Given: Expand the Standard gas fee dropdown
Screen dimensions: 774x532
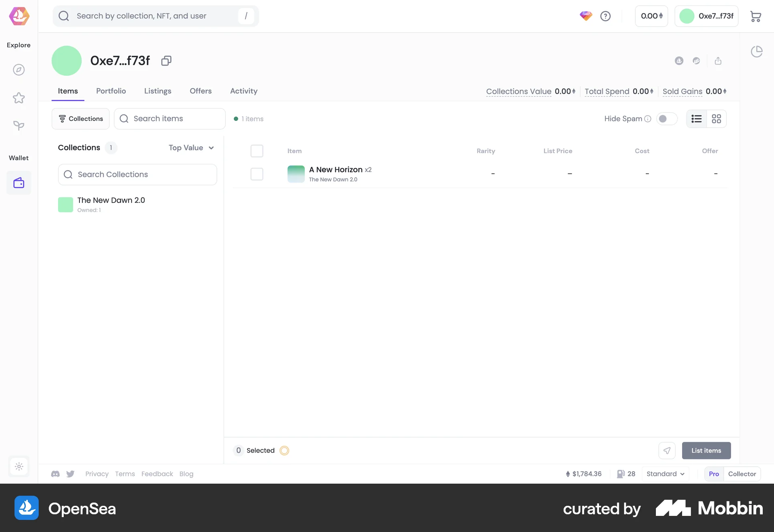Looking at the screenshot, I should point(665,474).
